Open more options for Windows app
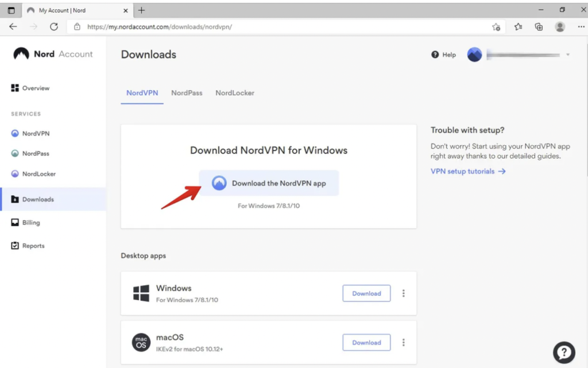Viewport: 588px width, 368px height. click(404, 293)
